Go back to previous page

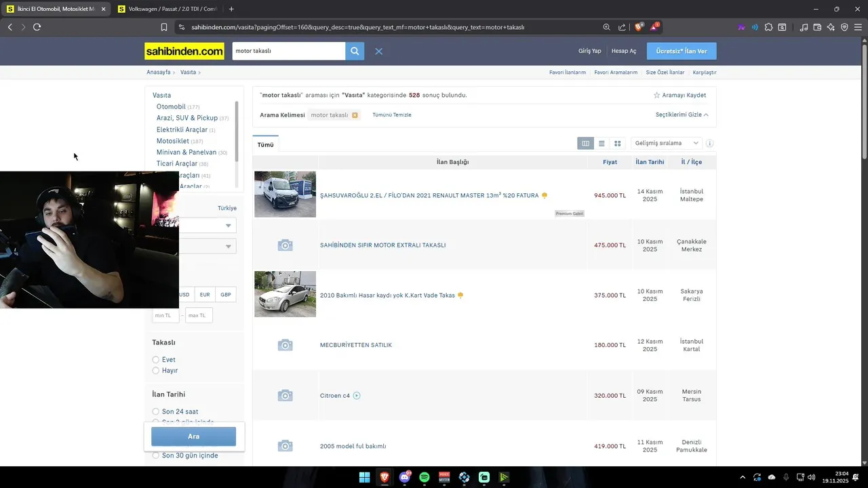coord(9,27)
